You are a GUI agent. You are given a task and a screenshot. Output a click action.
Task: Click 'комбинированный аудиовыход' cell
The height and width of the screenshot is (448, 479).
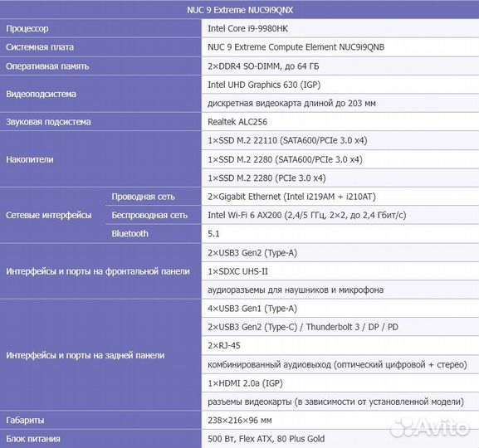340,364
